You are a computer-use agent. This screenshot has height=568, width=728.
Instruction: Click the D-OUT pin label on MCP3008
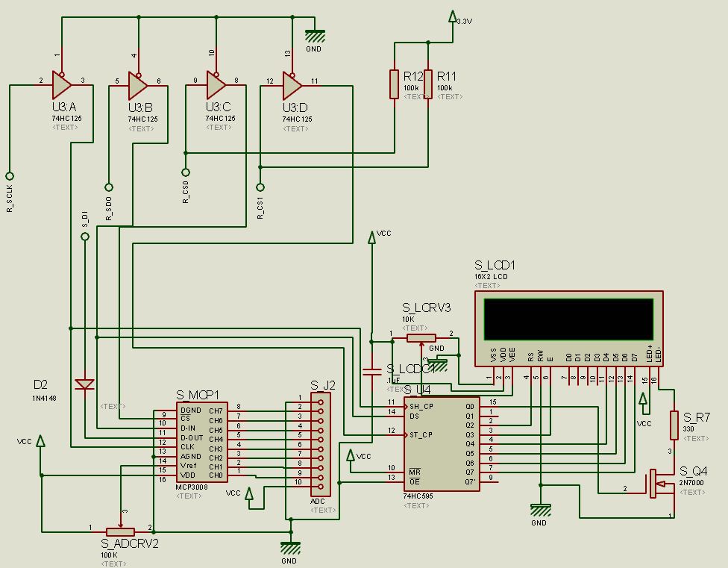tap(191, 437)
